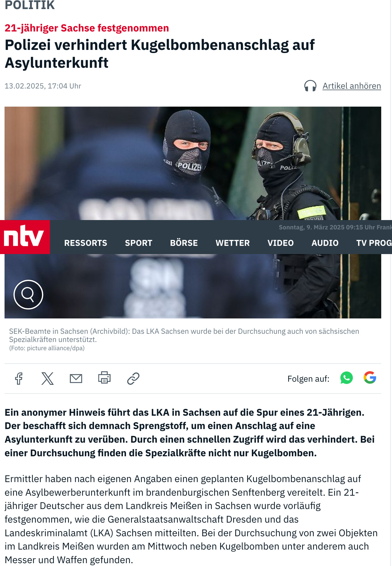Go to the Sport section
This screenshot has height=566, width=392.
pos(139,243)
